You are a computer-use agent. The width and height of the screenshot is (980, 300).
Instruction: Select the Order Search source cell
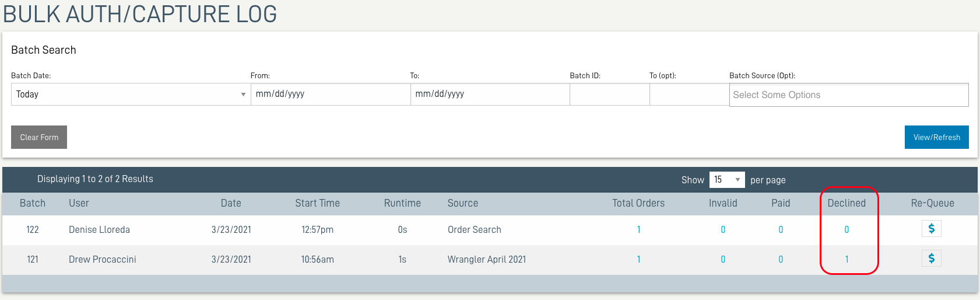[474, 230]
